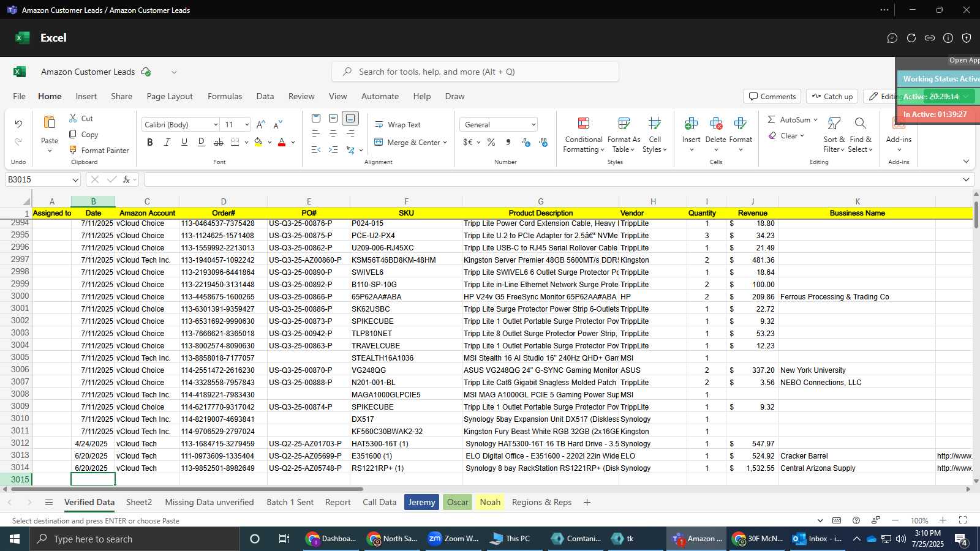
Task: Add a new sheet with plus button
Action: [x=587, y=502]
